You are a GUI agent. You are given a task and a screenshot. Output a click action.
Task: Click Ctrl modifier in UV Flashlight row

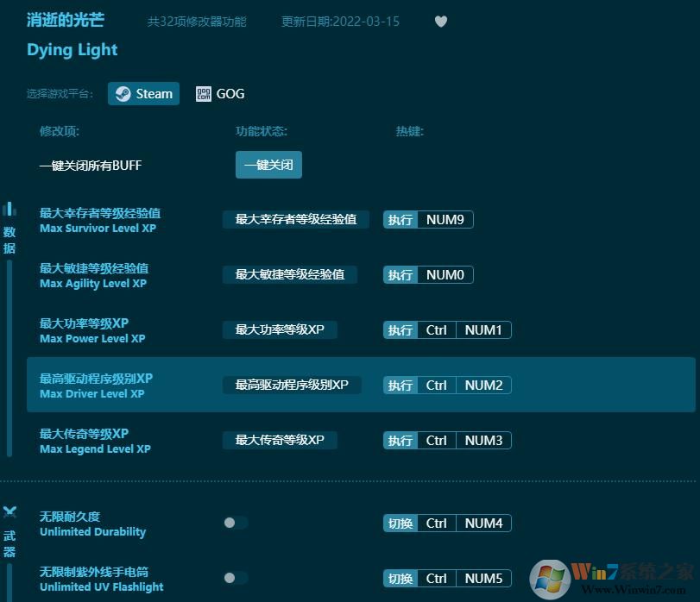(437, 579)
